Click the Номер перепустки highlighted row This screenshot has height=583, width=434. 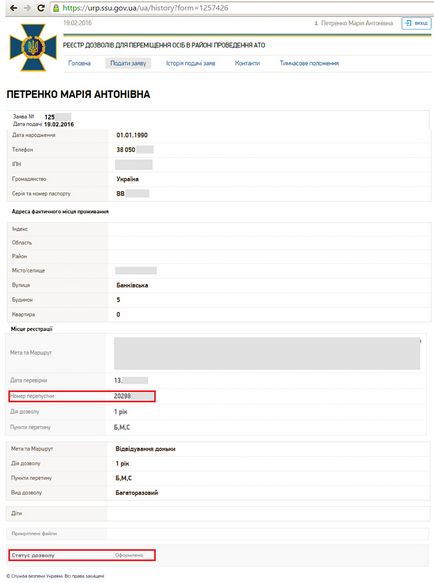click(82, 396)
